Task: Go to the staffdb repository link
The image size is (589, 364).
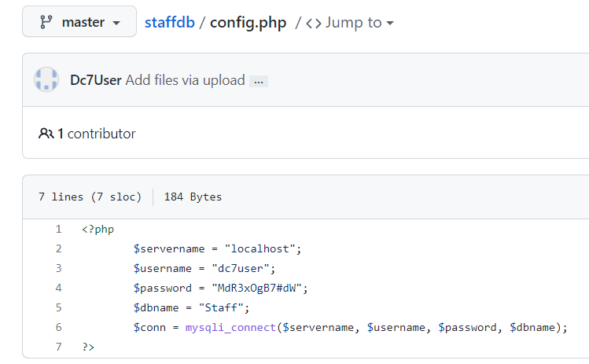Action: tap(171, 22)
